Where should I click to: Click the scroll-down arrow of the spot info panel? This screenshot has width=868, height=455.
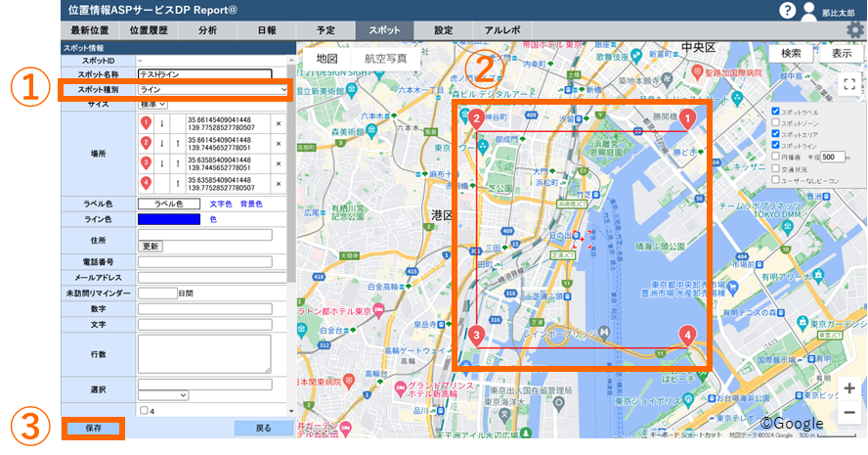291,411
